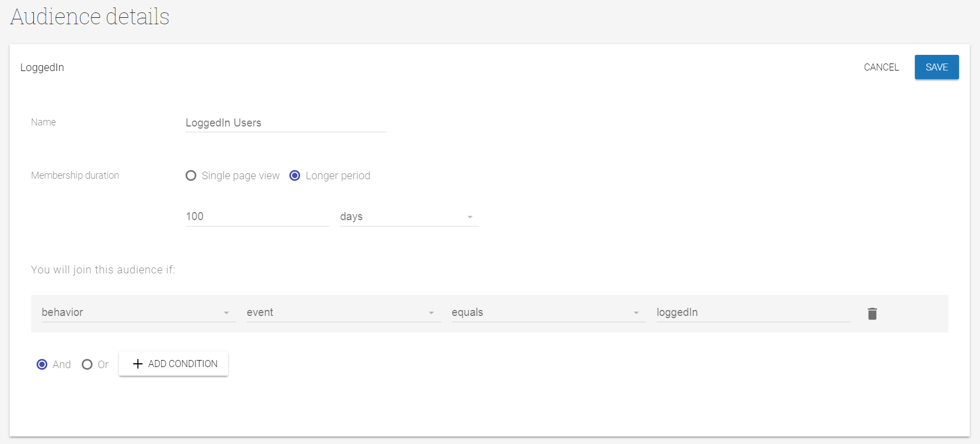
Task: Focus the Name field with LoggedIn Users
Action: pos(286,123)
